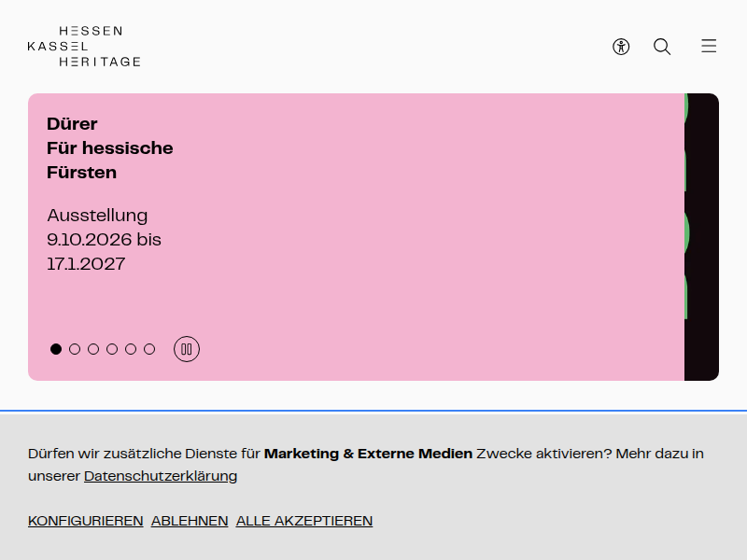This screenshot has width=747, height=560.
Task: Open the accessibility options icon
Action: point(621,47)
